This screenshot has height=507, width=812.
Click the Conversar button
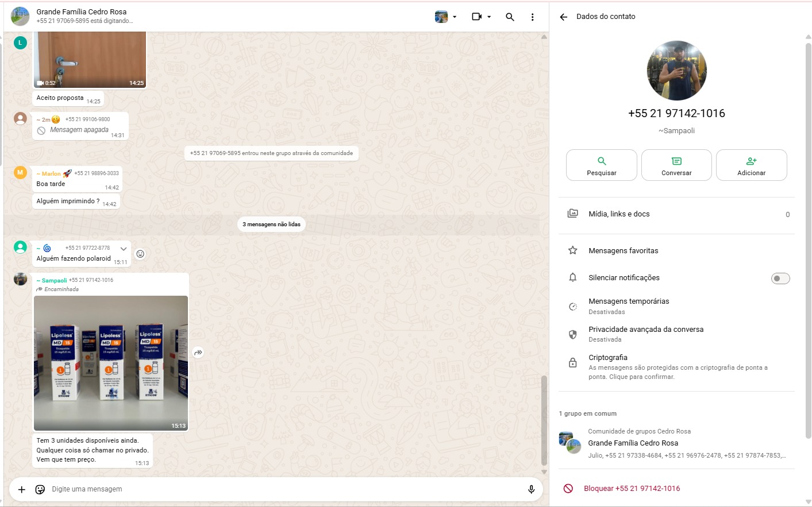click(676, 165)
